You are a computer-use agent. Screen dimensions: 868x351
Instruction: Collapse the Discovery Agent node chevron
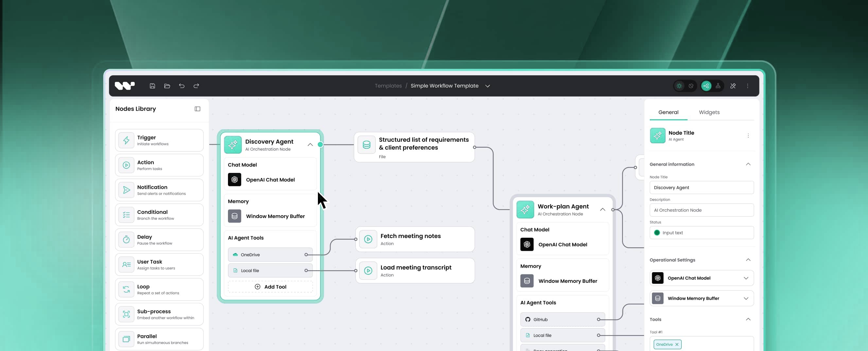pos(310,145)
